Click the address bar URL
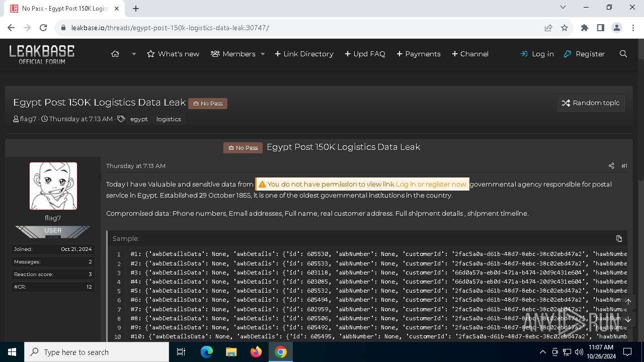This screenshot has height=362, width=644. (x=170, y=28)
